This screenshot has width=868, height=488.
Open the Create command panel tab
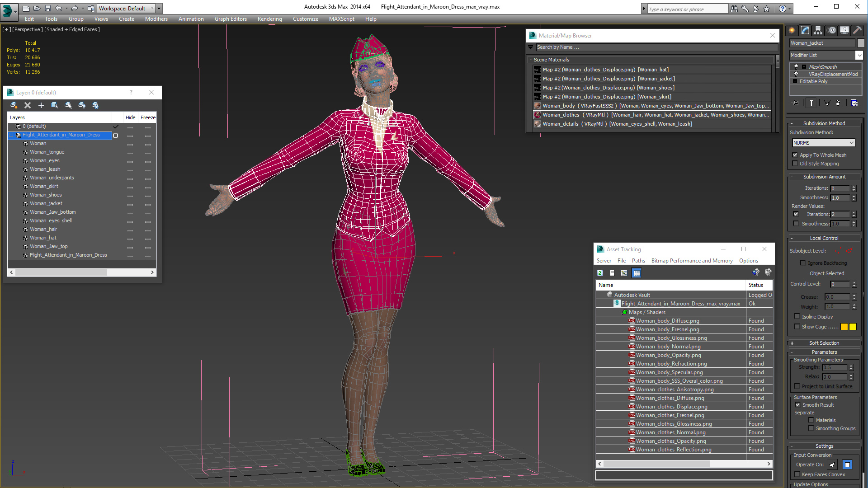point(792,30)
